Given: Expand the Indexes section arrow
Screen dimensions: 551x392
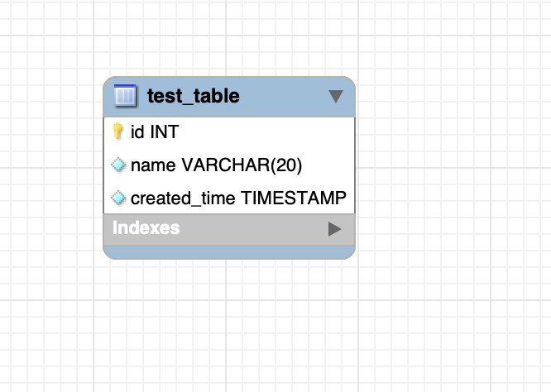Looking at the screenshot, I should click(x=334, y=229).
